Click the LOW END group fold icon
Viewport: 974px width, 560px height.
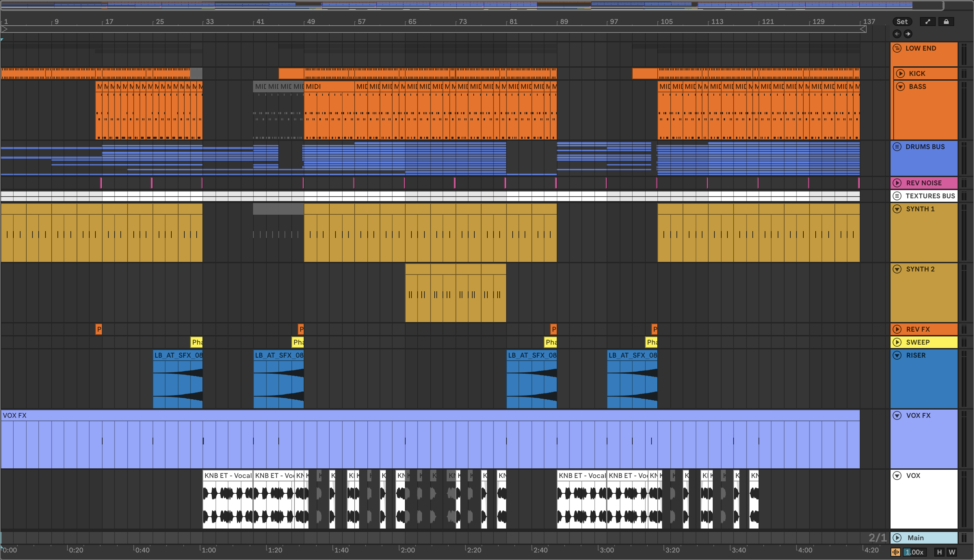(897, 49)
